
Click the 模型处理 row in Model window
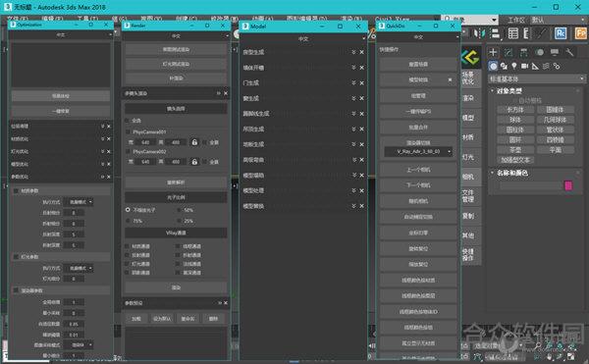(x=303, y=190)
